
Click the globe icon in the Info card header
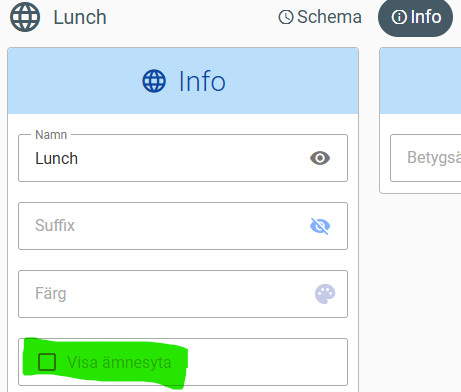pyautogui.click(x=154, y=81)
